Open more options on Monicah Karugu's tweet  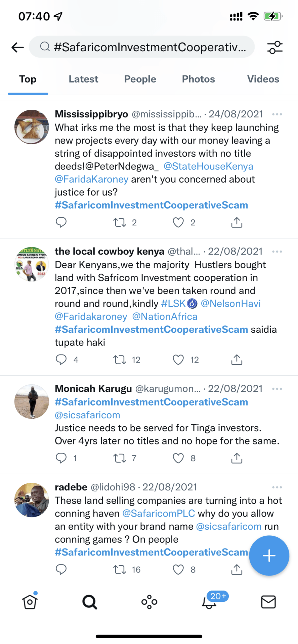tap(277, 389)
